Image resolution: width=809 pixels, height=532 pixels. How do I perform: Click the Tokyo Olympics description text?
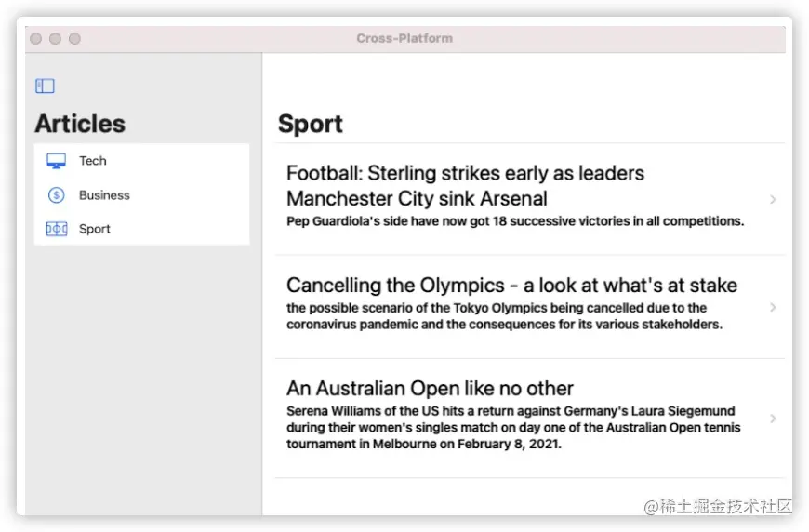(x=504, y=316)
